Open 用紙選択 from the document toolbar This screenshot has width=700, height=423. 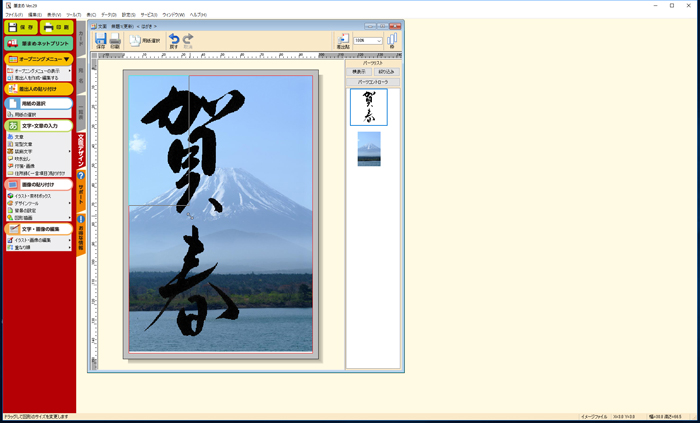[x=144, y=40]
